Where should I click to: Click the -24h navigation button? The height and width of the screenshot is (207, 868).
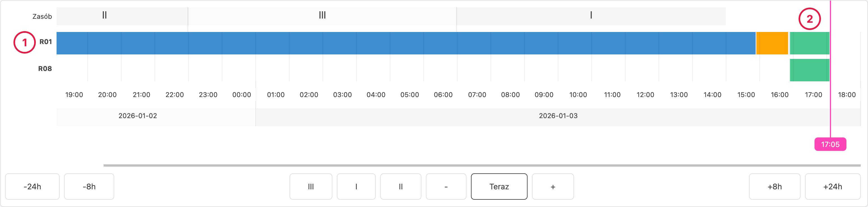(x=32, y=187)
